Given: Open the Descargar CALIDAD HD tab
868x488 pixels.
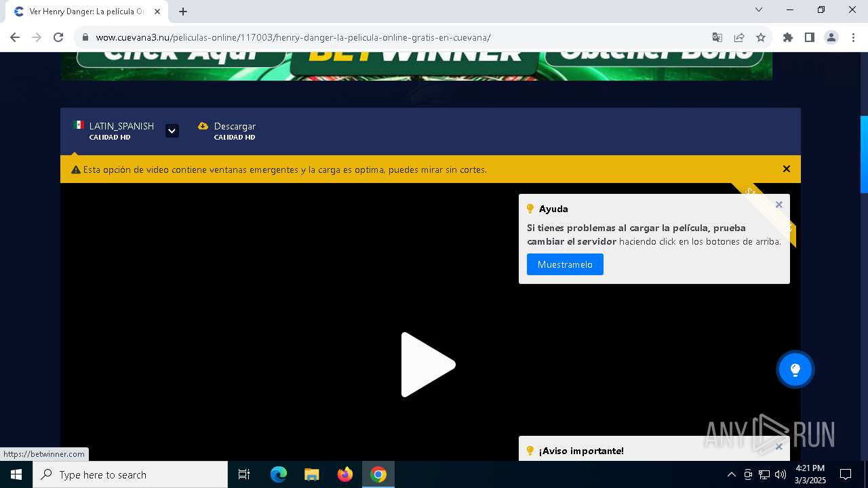Looking at the screenshot, I should tap(226, 131).
